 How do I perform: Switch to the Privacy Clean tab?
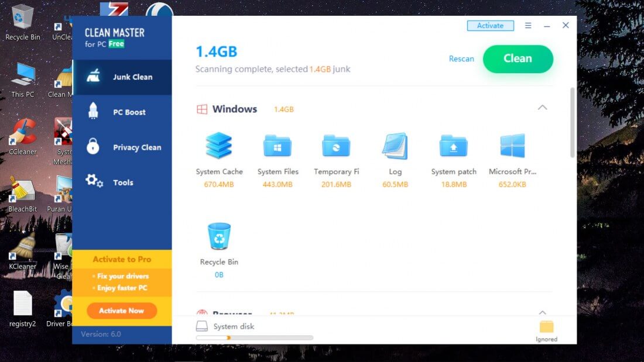tap(122, 147)
